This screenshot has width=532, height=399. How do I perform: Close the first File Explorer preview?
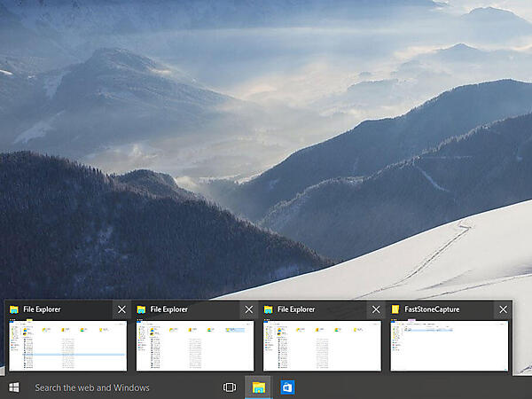click(121, 309)
